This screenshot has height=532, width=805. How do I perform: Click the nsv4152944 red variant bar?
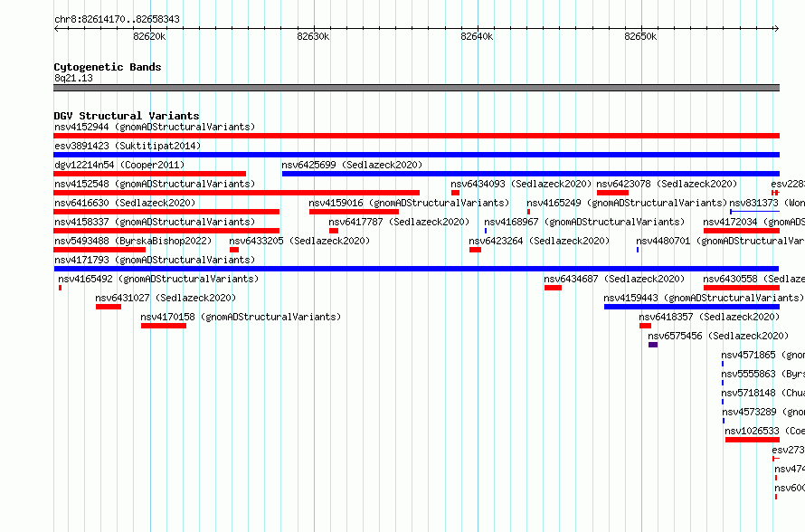[x=416, y=136]
